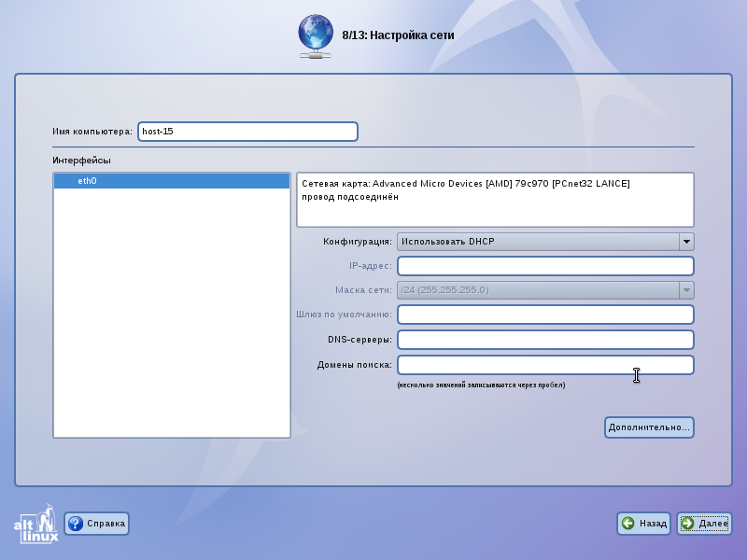Image resolution: width=747 pixels, height=560 pixels.
Task: Expand the Маска сети dropdown arrow
Action: (x=686, y=290)
